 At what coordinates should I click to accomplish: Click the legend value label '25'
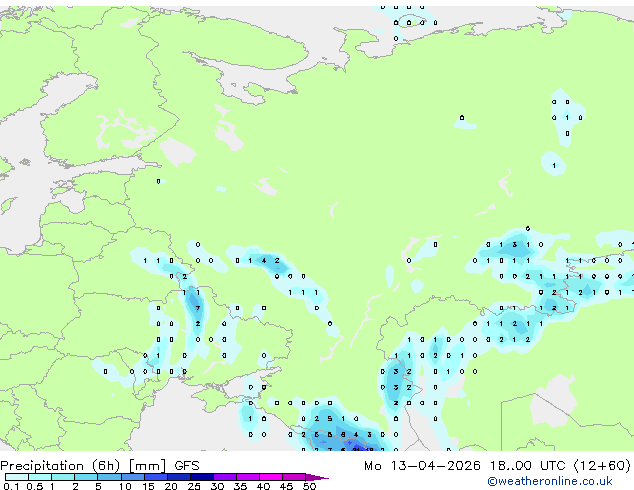tap(194, 486)
